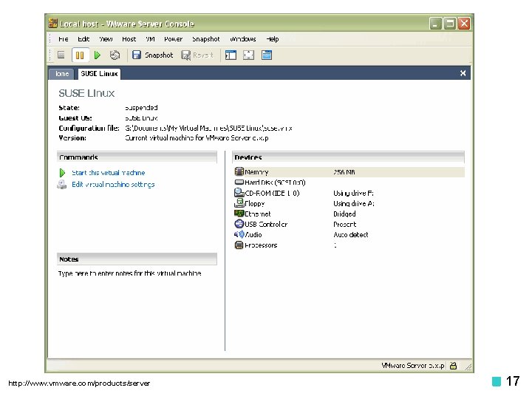Click the configuration file path text
This screenshot has height=399, width=532.
click(208, 129)
